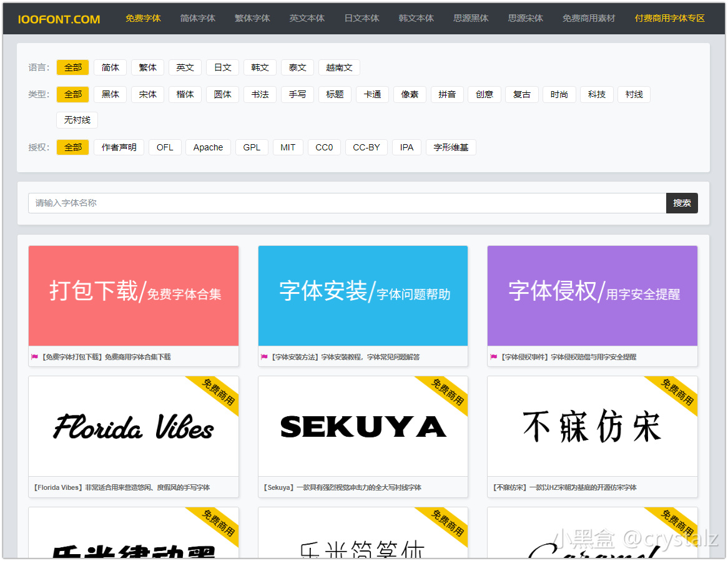Open the 简体字体 nav tab
This screenshot has height=561, width=728.
[198, 18]
